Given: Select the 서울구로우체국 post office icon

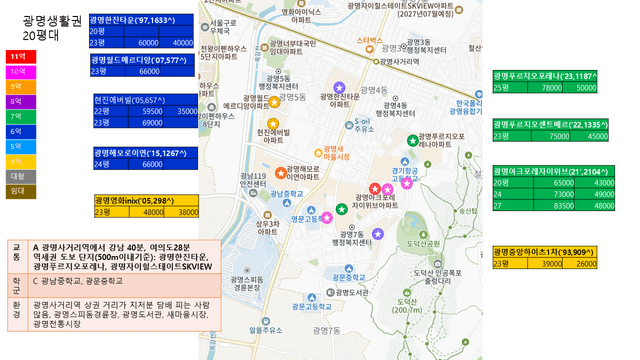Looking at the screenshot, I should pyautogui.click(x=205, y=27).
